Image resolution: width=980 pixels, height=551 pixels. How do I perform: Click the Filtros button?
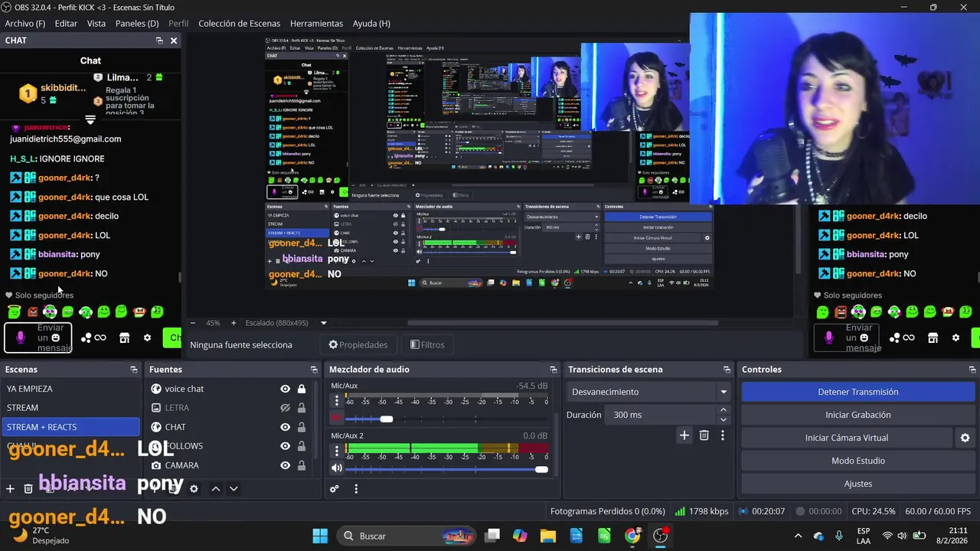tap(427, 344)
